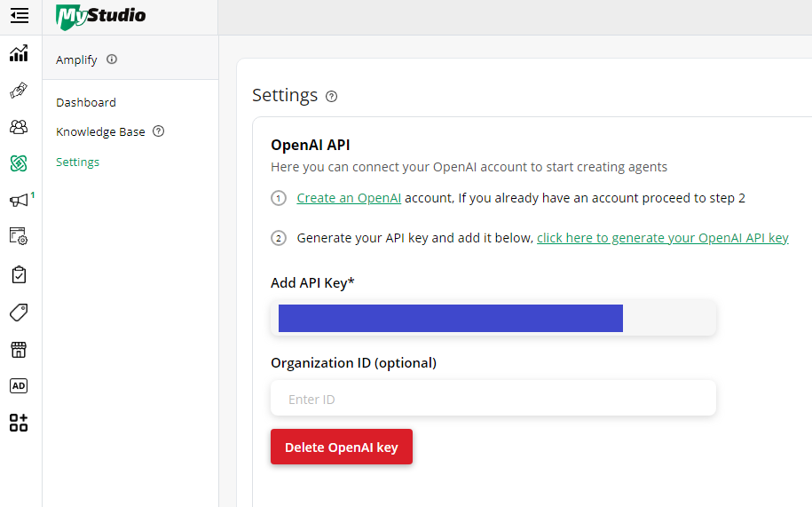The height and width of the screenshot is (507, 812).
Task: Focus the Organization ID input field
Action: 493,399
